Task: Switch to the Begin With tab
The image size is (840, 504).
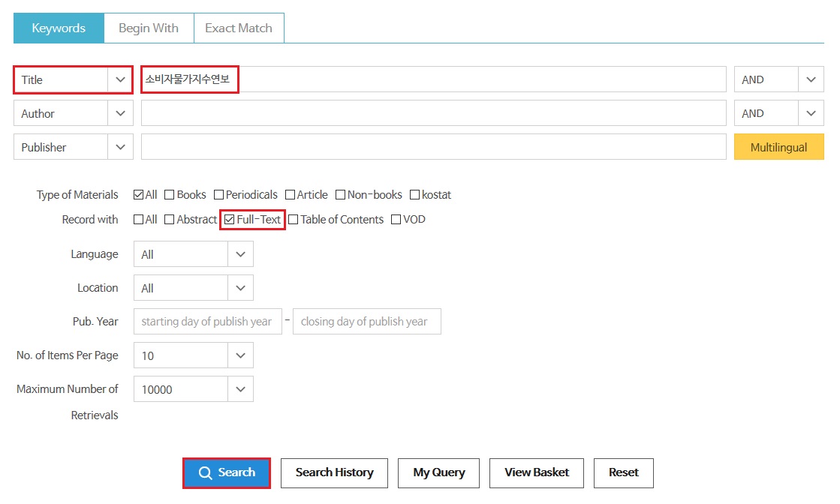Action: tap(149, 28)
